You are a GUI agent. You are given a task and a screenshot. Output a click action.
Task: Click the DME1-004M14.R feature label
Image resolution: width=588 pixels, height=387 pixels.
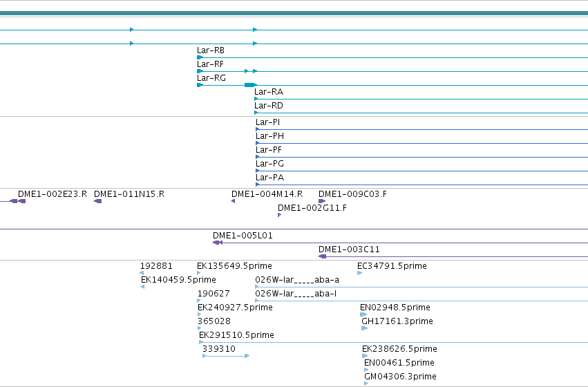tap(267, 194)
